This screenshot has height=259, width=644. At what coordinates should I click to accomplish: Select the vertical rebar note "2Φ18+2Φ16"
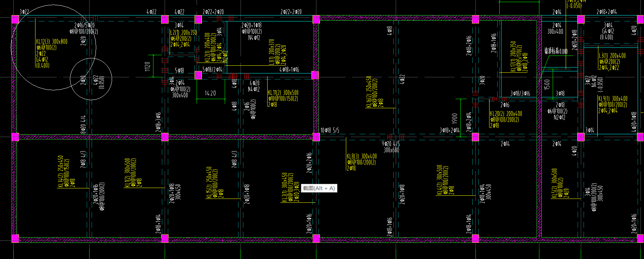(x=468, y=46)
